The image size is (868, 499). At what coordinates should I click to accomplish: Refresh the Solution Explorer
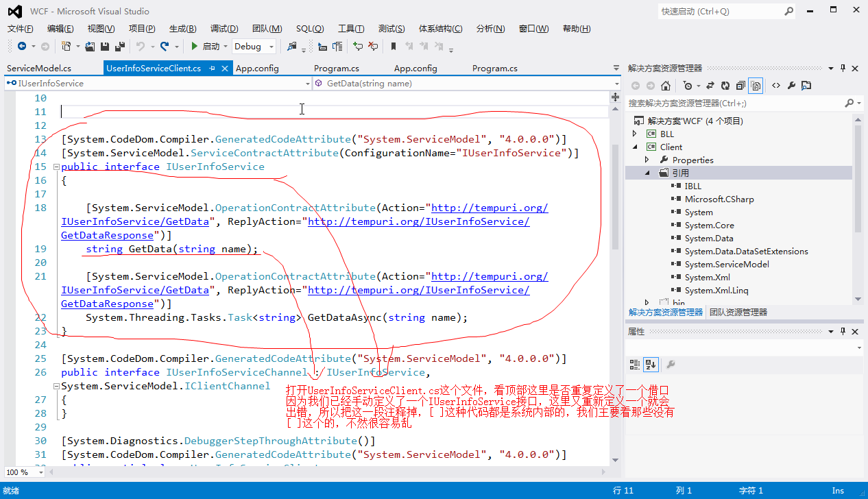[725, 86]
